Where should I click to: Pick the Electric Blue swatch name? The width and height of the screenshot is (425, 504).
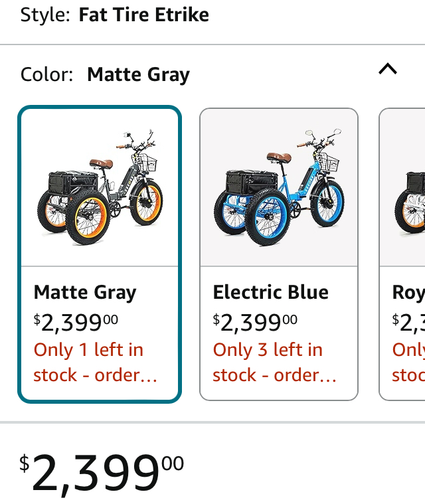270,292
